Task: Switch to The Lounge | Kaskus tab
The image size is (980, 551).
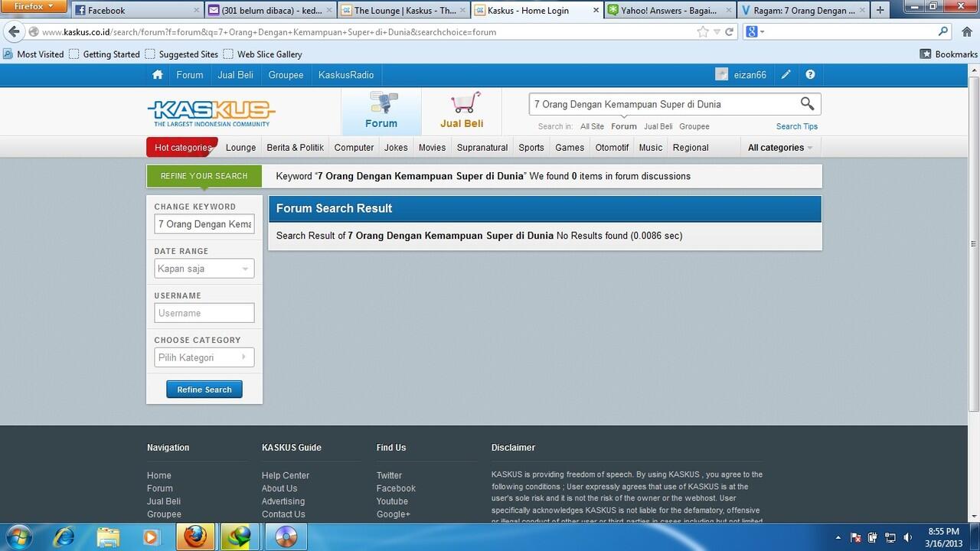Action: click(x=403, y=11)
